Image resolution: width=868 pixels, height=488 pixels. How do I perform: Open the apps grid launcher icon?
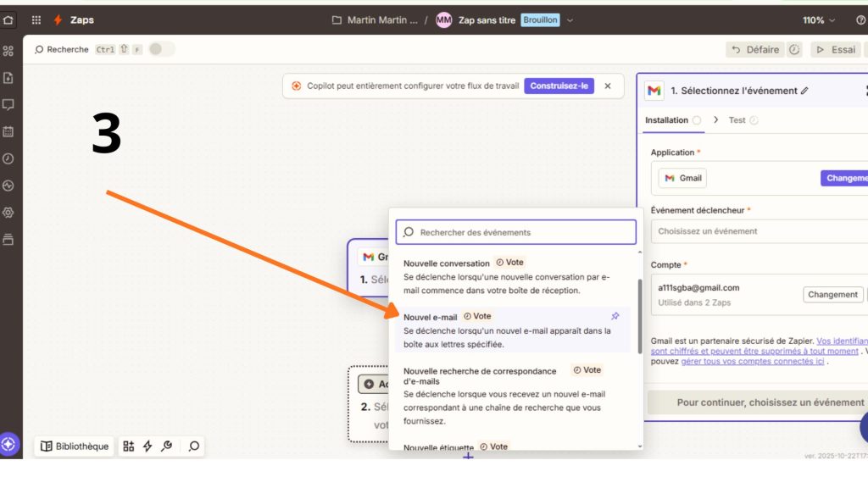point(36,19)
